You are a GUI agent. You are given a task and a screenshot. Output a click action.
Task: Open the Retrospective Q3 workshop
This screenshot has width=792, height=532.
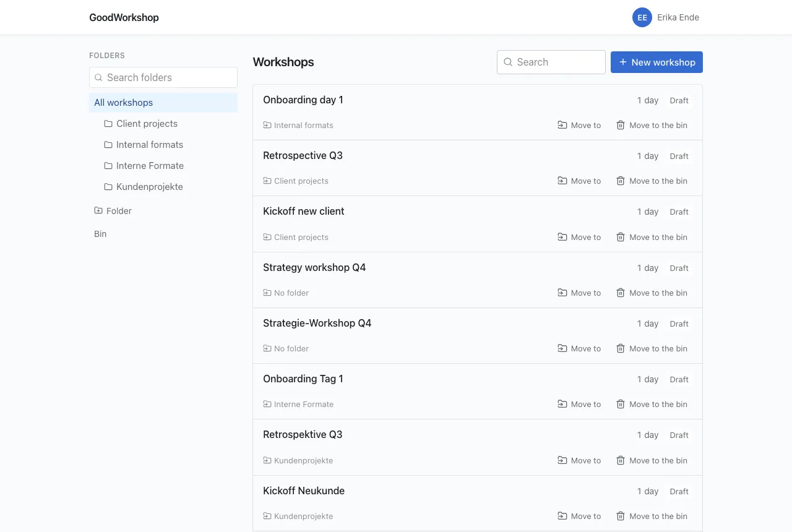303,155
